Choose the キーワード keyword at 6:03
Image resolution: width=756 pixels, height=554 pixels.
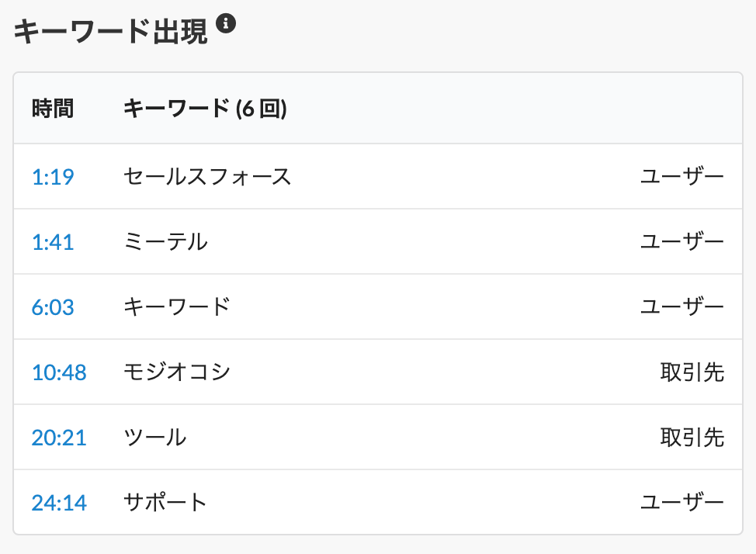[176, 306]
